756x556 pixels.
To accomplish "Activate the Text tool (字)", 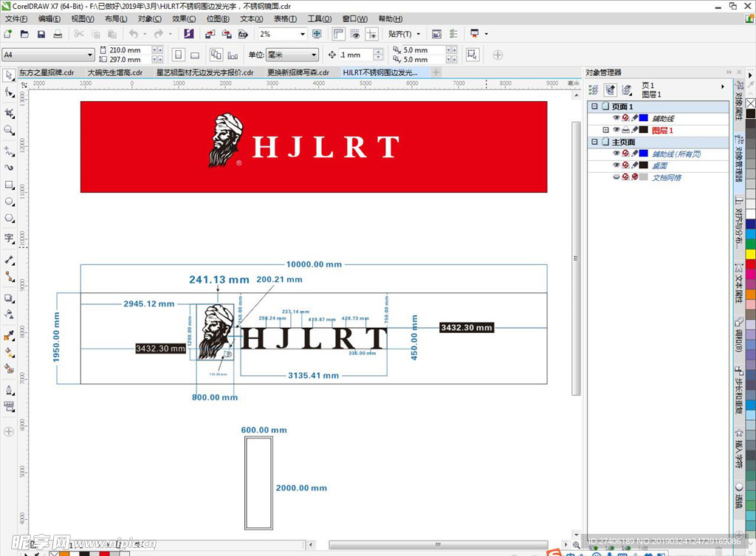I will click(10, 238).
